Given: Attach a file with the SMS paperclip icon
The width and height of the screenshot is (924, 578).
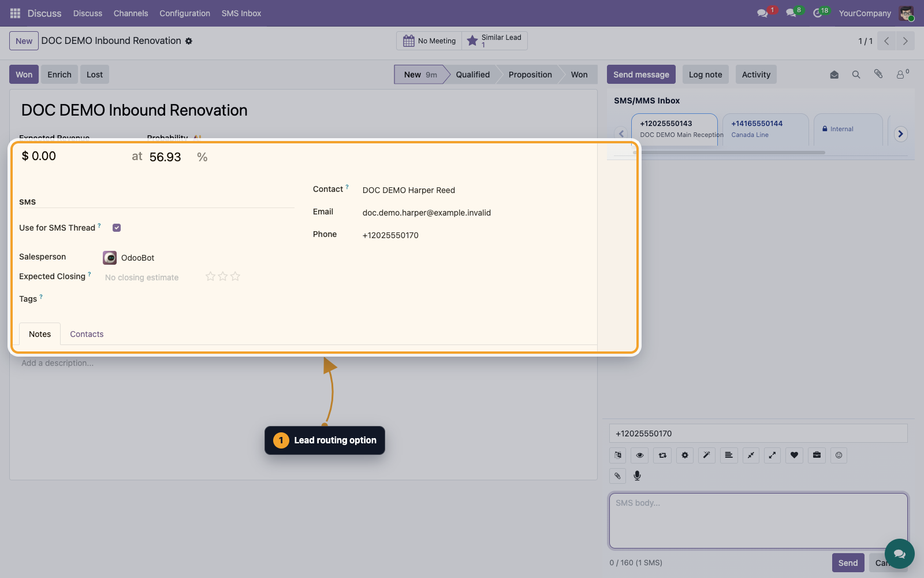Looking at the screenshot, I should 618,476.
